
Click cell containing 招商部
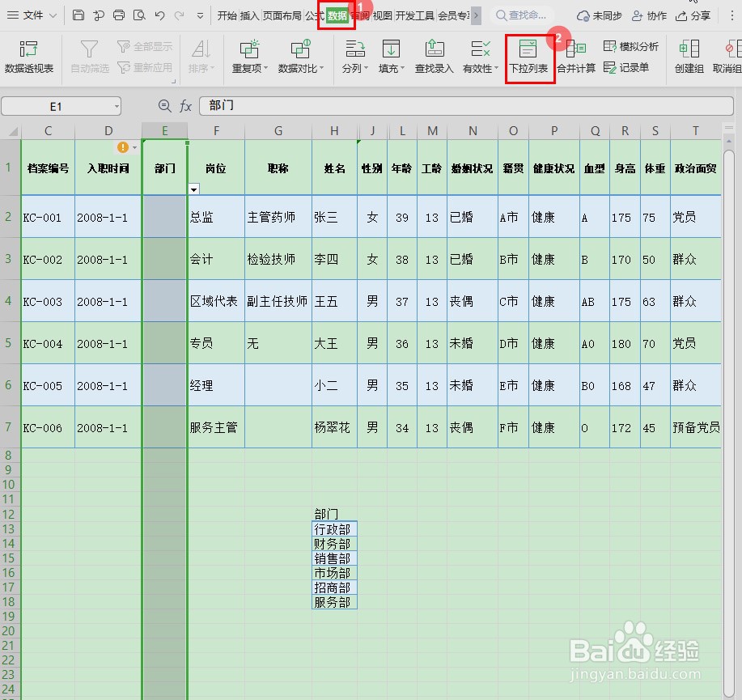pyautogui.click(x=334, y=588)
